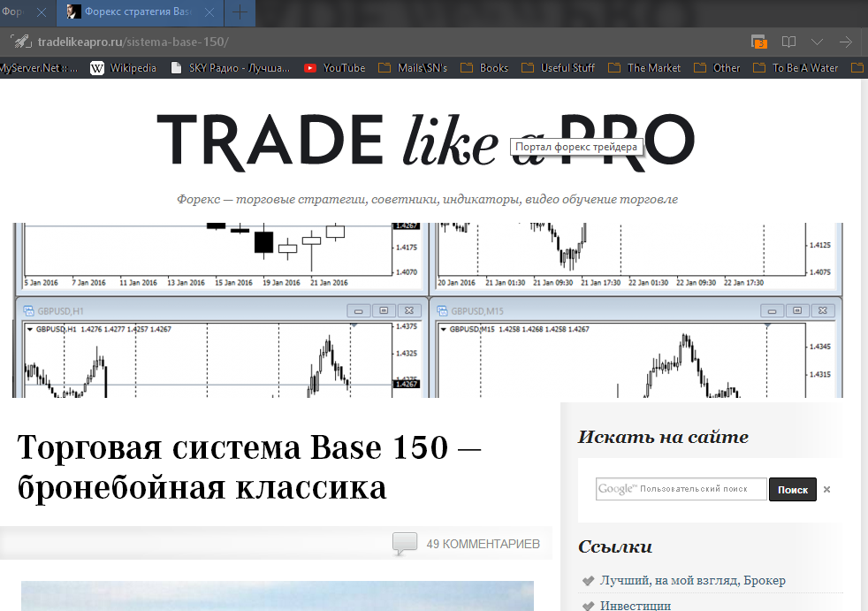Click the comment bubble icon
Image resolution: width=868 pixels, height=611 pixels.
405,543
